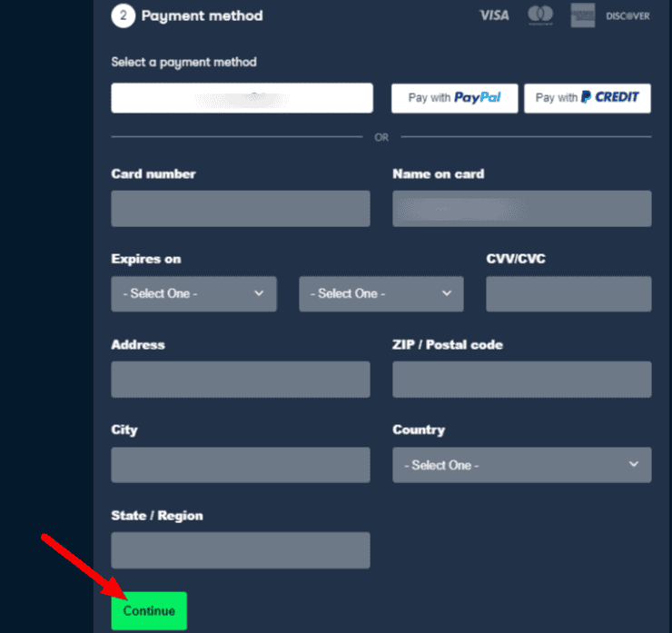The height and width of the screenshot is (633, 672).
Task: Open the first Expires on dropdown
Action: point(193,293)
